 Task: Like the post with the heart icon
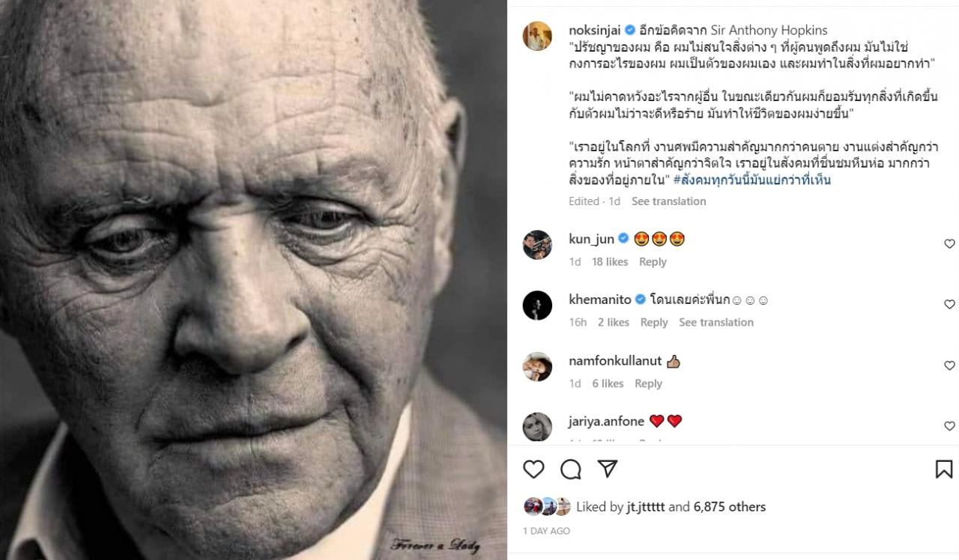533,469
